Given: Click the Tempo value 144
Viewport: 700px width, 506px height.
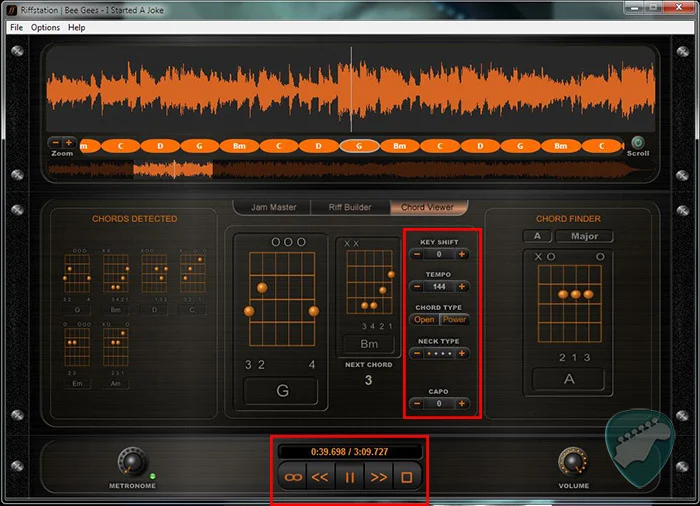Looking at the screenshot, I should click(439, 286).
